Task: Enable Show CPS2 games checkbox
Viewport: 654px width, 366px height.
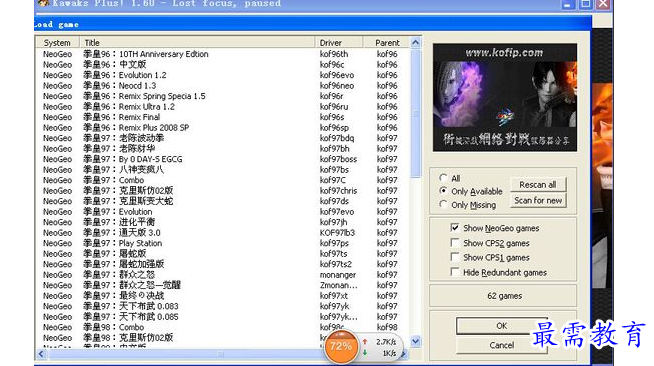Action: 455,243
